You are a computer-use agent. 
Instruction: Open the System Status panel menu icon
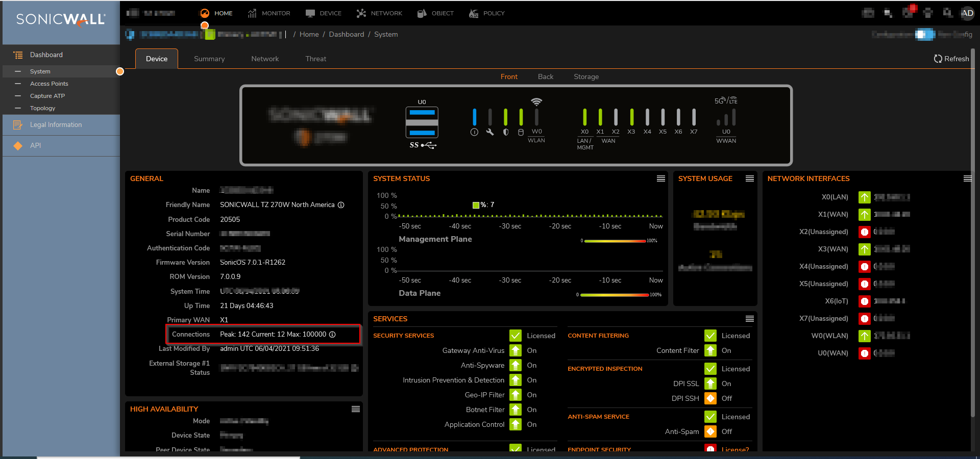pos(661,178)
